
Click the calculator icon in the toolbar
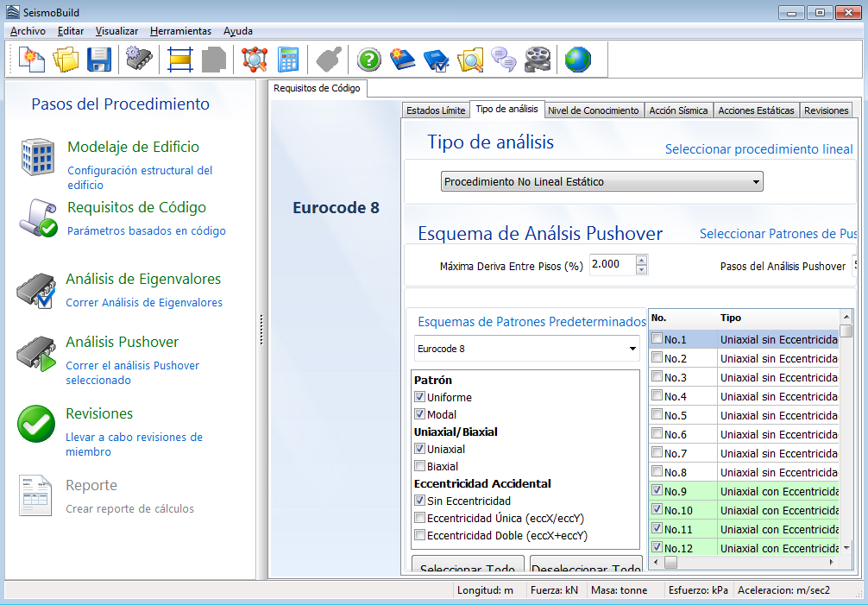click(x=288, y=60)
